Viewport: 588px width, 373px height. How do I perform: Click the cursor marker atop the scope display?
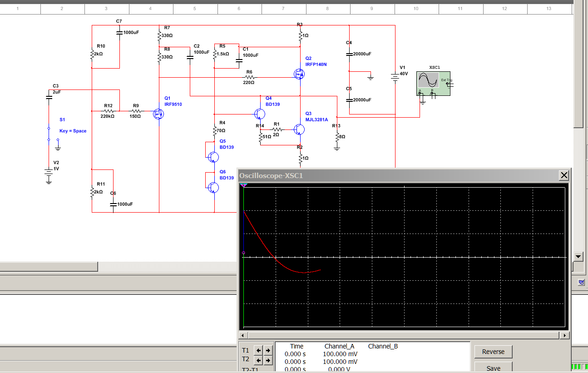click(x=243, y=185)
